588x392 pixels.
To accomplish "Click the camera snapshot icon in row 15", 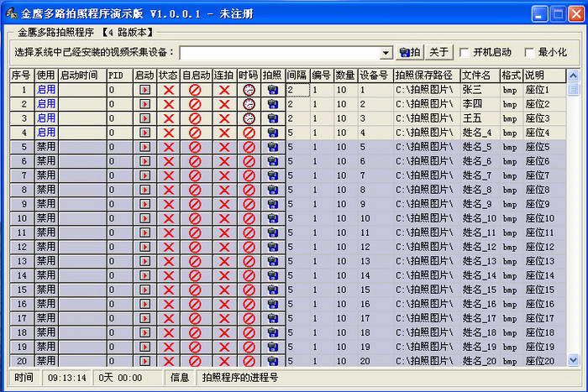I will pos(273,290).
